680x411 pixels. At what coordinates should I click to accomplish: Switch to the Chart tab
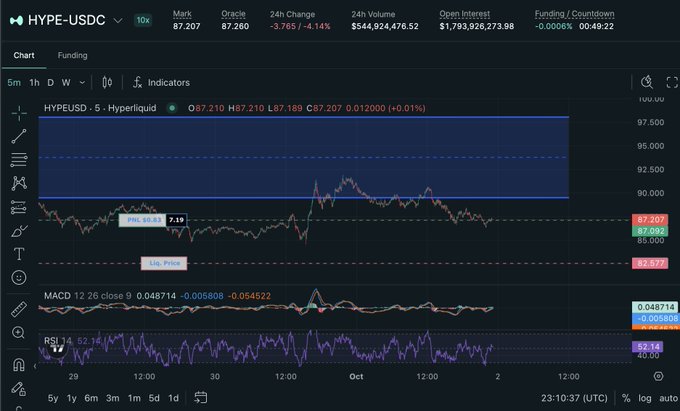click(x=24, y=55)
